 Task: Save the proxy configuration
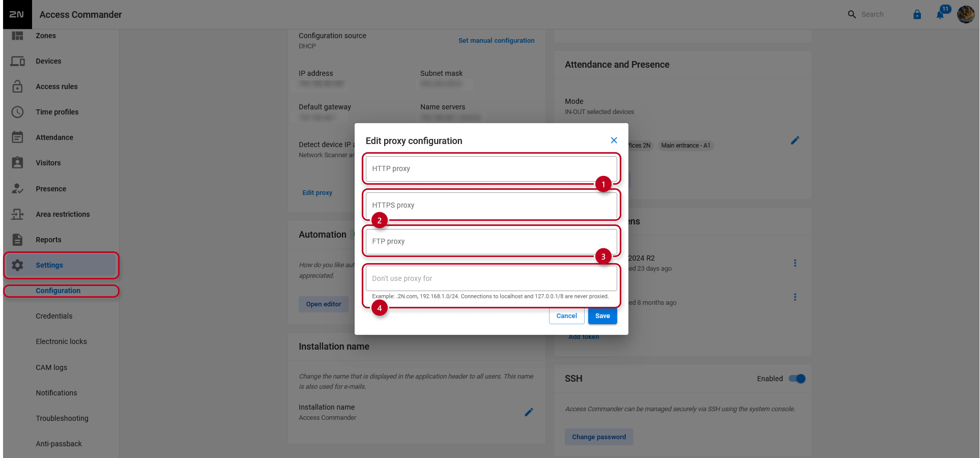(x=602, y=316)
